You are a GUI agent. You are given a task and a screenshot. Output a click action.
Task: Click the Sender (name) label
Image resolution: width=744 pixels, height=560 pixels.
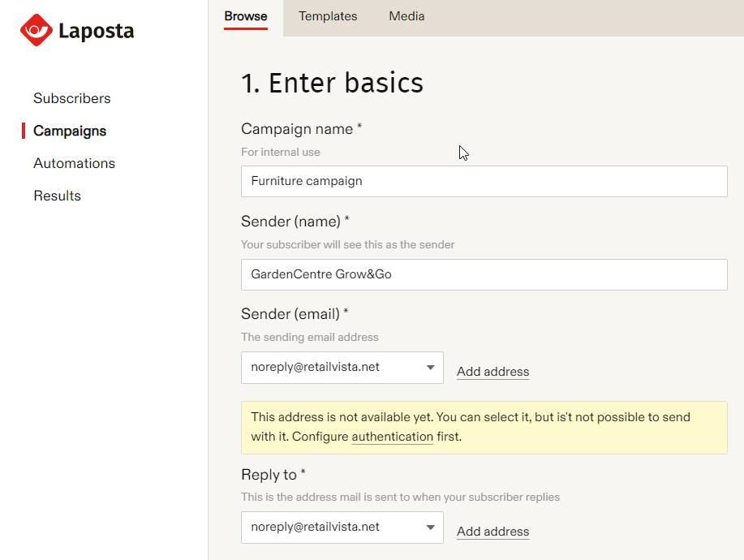295,222
